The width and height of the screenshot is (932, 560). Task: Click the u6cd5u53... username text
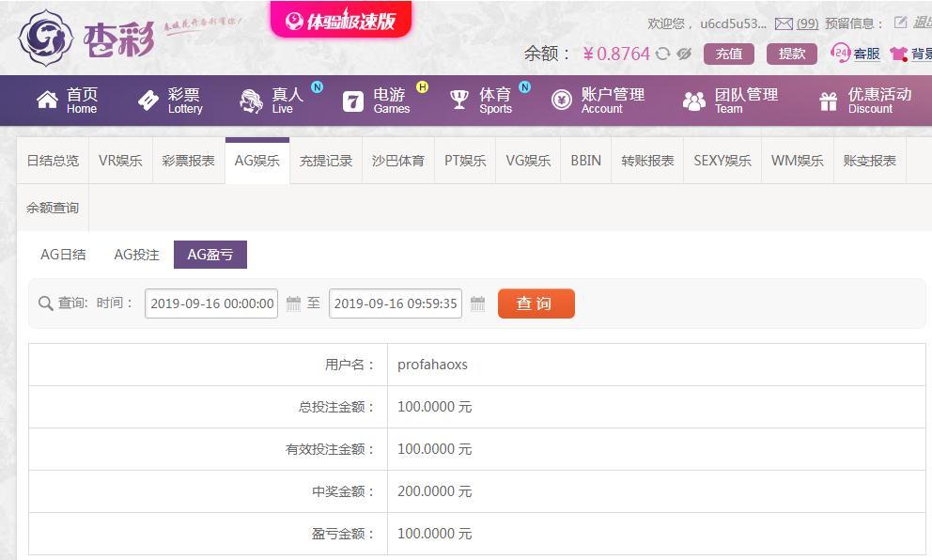734,23
